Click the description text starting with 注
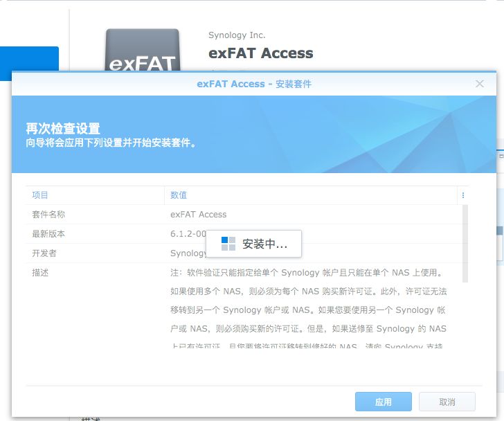 (x=308, y=310)
